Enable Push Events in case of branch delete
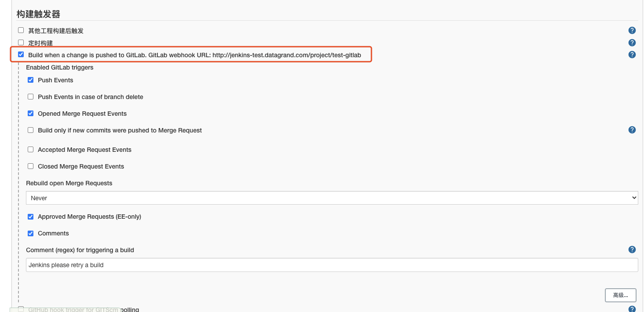 point(30,97)
